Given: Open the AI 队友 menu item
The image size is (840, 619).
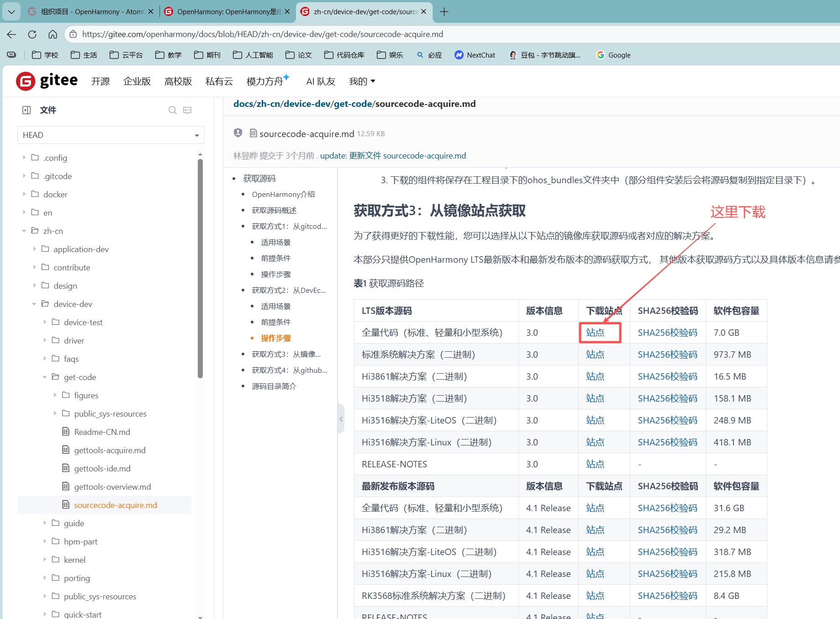Looking at the screenshot, I should tap(321, 81).
